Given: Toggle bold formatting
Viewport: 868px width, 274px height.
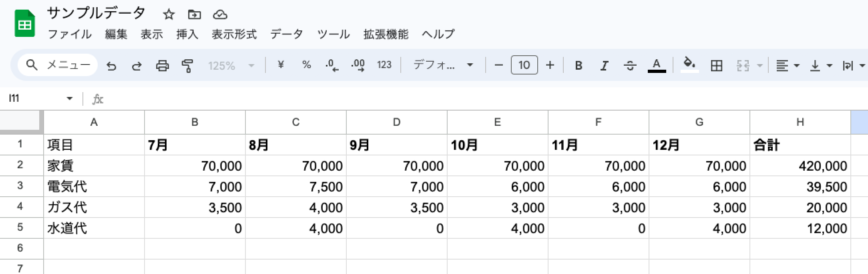Looking at the screenshot, I should (579, 65).
